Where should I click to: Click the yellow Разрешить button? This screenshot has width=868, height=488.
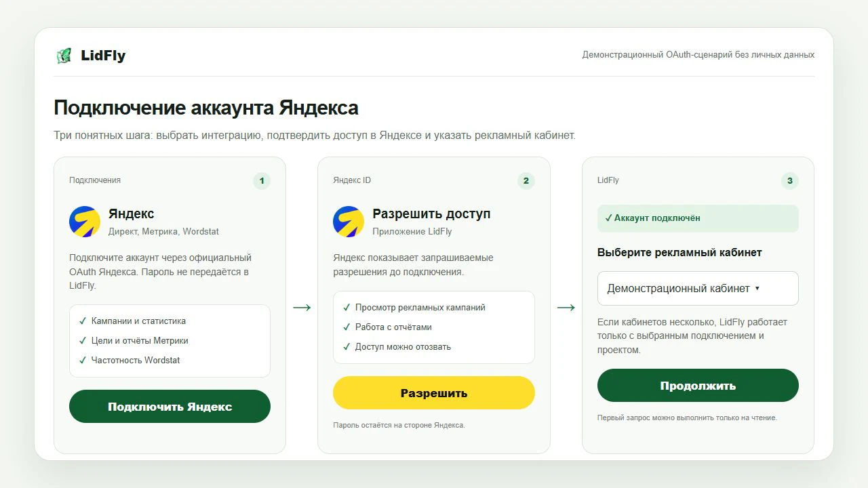click(x=434, y=393)
